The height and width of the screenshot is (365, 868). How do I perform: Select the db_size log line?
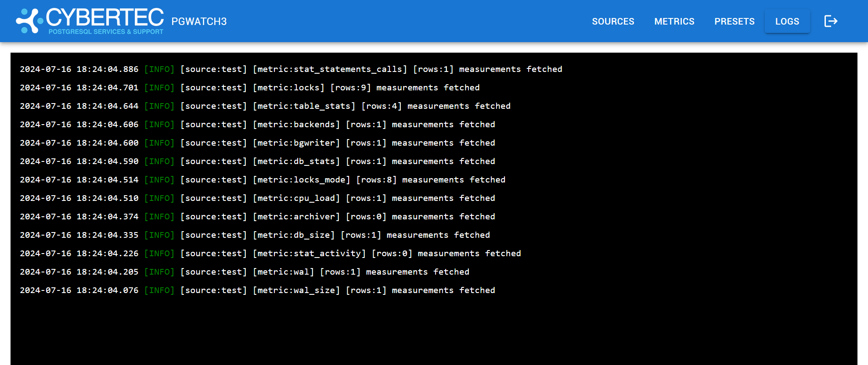255,235
